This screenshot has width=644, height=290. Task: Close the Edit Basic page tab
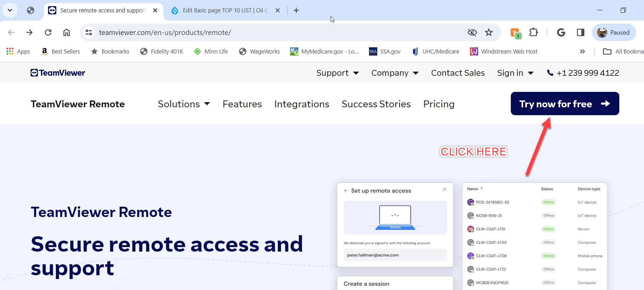click(278, 10)
